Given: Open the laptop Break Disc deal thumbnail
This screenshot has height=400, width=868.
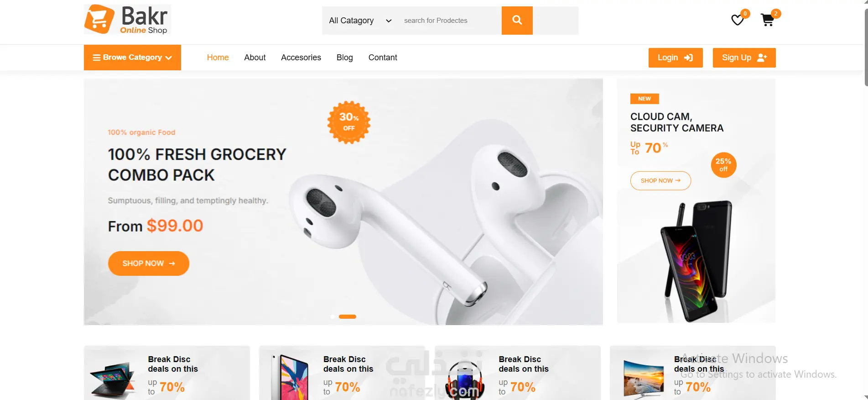Looking at the screenshot, I should [113, 380].
